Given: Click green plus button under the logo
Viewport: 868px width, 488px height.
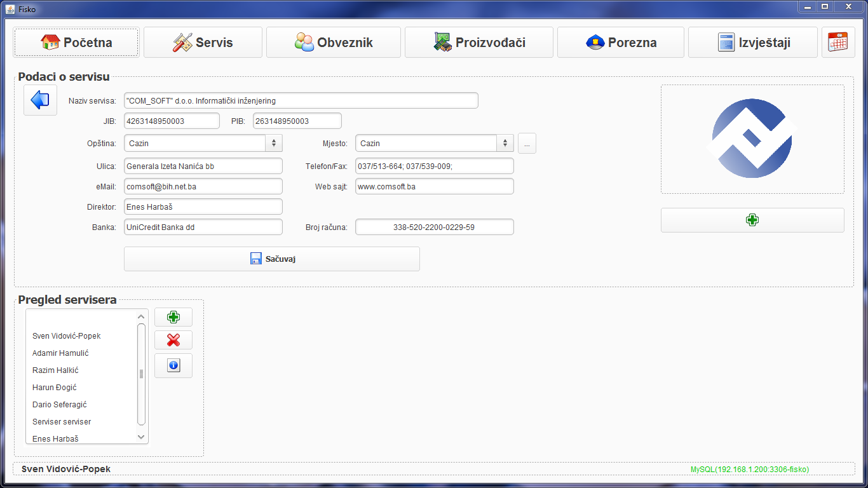Looking at the screenshot, I should (752, 220).
